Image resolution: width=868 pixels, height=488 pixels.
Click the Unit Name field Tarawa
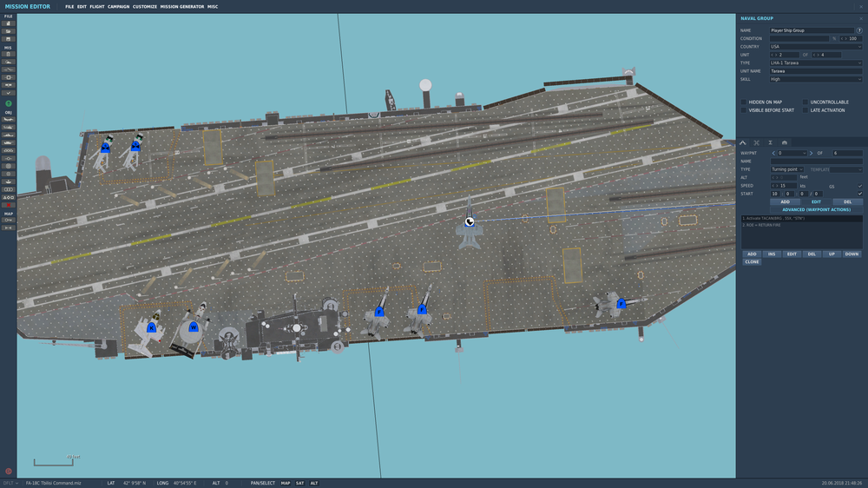[816, 71]
